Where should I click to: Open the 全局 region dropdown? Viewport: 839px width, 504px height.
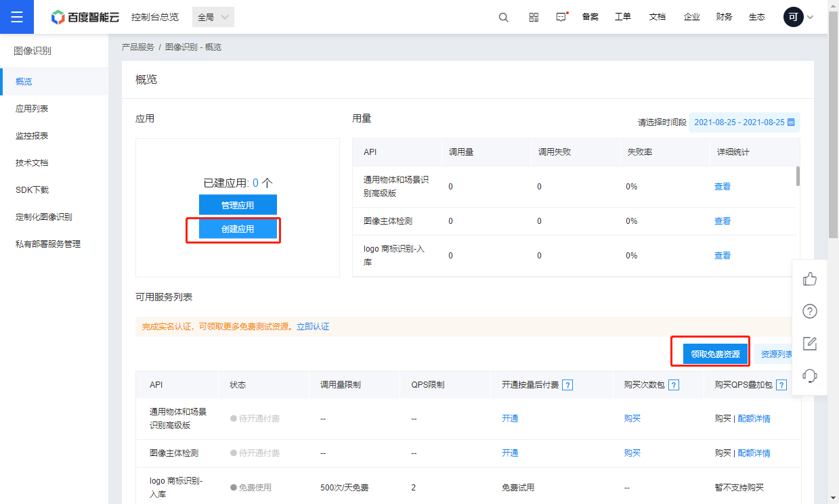click(213, 17)
